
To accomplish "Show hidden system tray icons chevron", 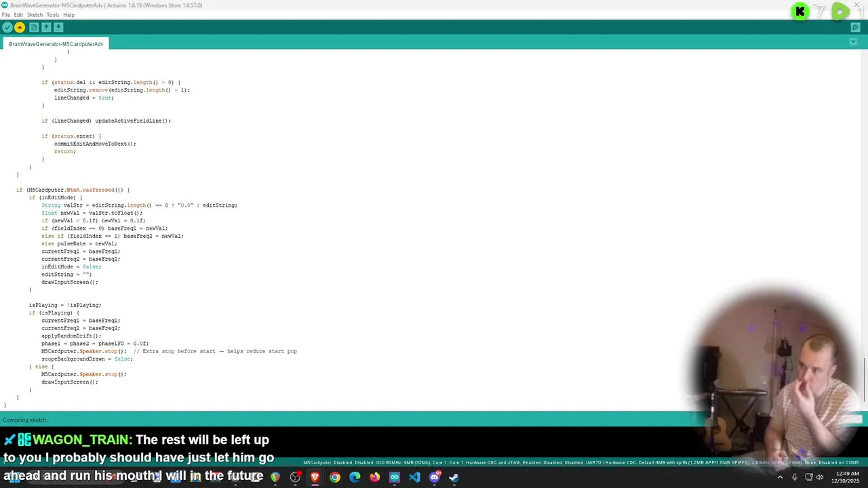I will tap(780, 477).
